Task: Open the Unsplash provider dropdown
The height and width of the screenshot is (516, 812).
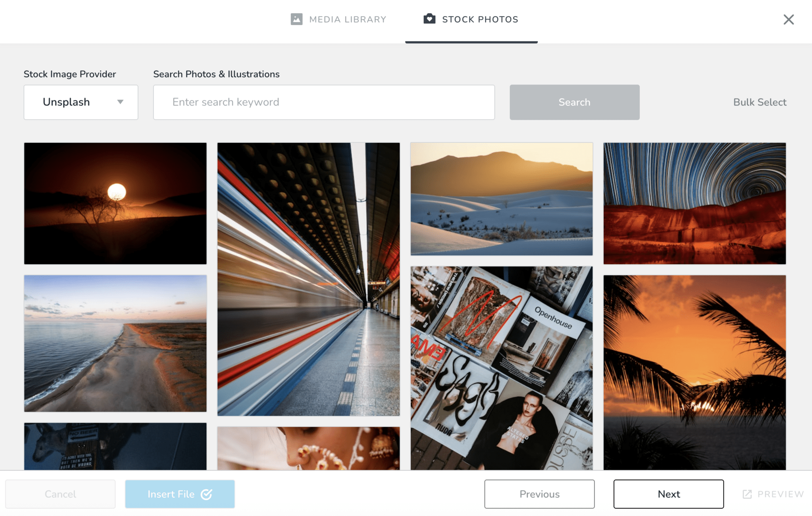Action: pyautogui.click(x=81, y=102)
